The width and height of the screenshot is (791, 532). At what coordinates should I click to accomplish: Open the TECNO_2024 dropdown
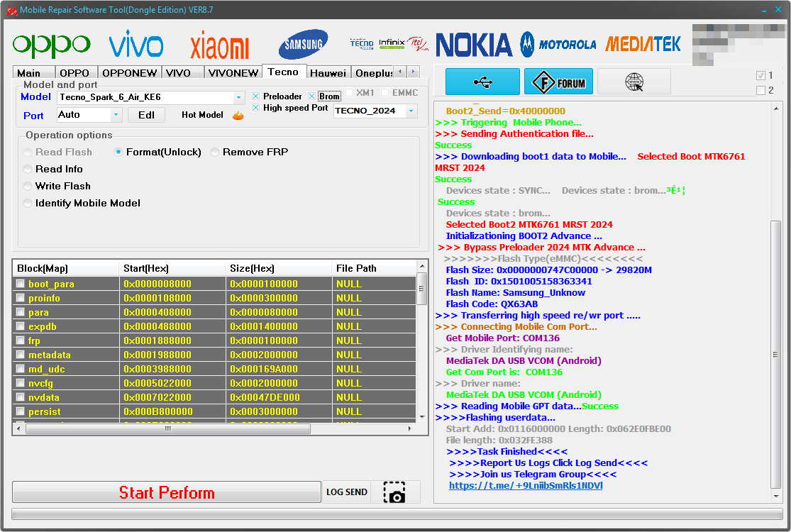[x=411, y=111]
